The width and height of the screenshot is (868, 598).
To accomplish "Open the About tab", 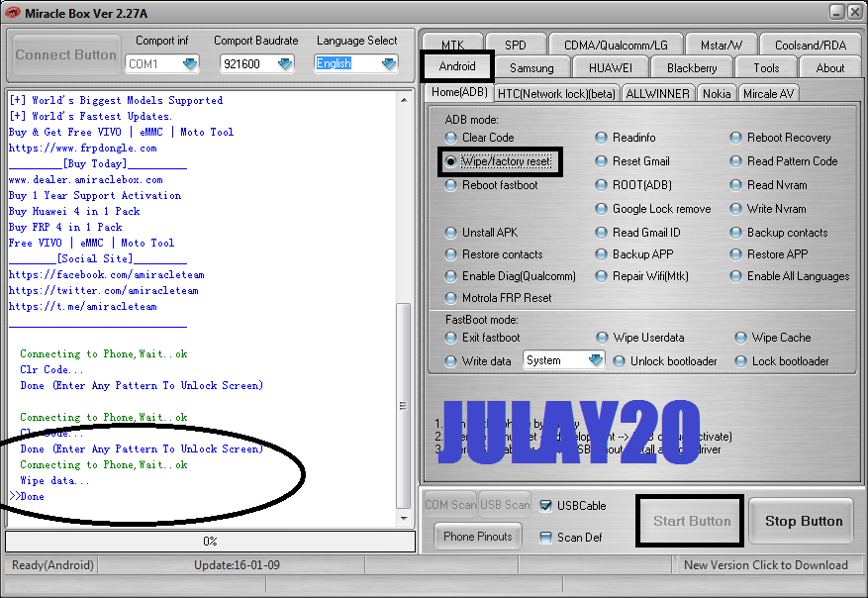I will pyautogui.click(x=829, y=68).
